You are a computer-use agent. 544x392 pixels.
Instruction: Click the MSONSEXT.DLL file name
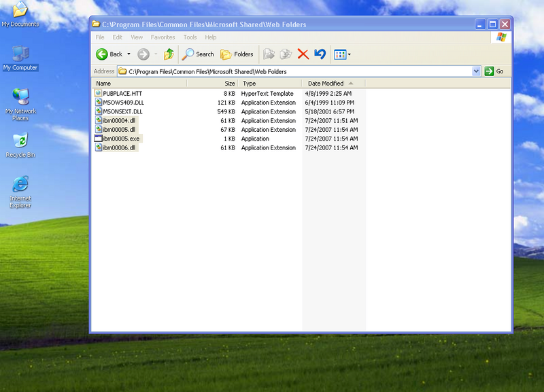tap(123, 111)
